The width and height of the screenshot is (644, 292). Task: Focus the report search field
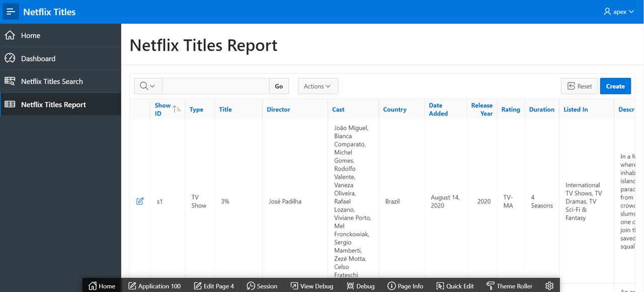(x=215, y=86)
